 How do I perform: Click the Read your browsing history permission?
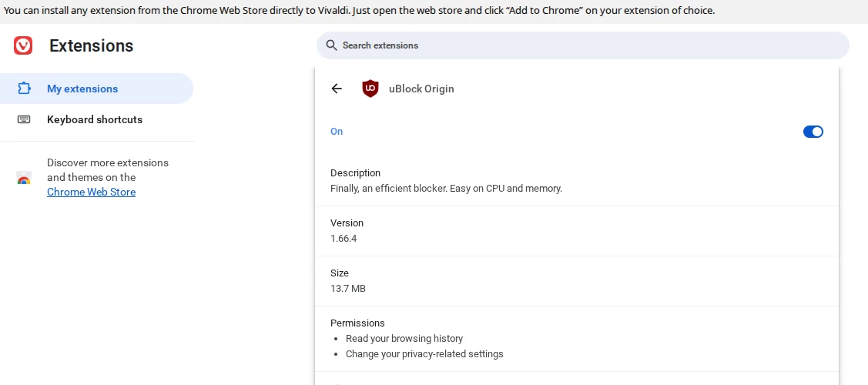pyautogui.click(x=404, y=339)
